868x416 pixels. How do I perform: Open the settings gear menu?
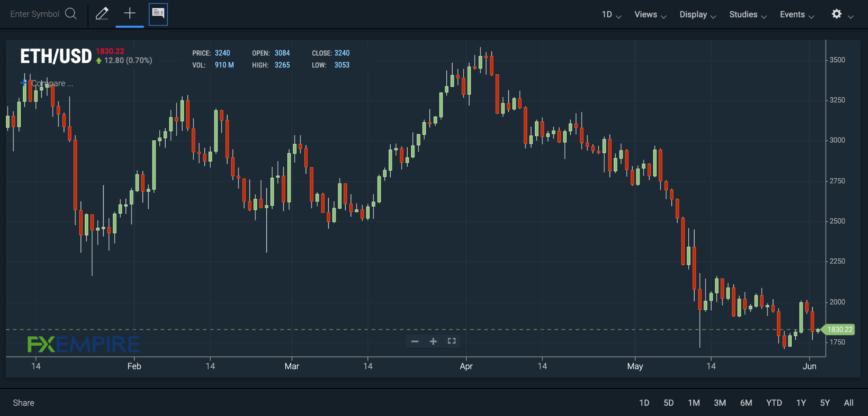coord(836,14)
